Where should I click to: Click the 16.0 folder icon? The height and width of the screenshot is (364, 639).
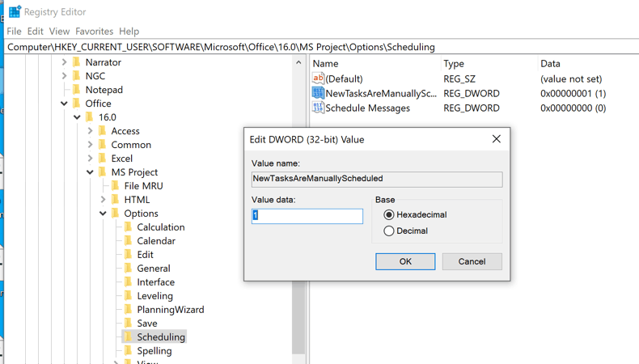(90, 117)
